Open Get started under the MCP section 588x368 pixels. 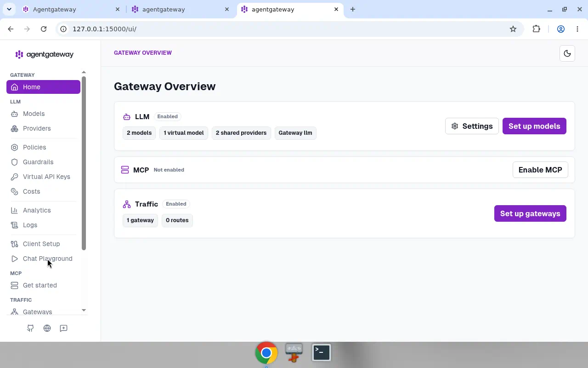(x=43, y=285)
